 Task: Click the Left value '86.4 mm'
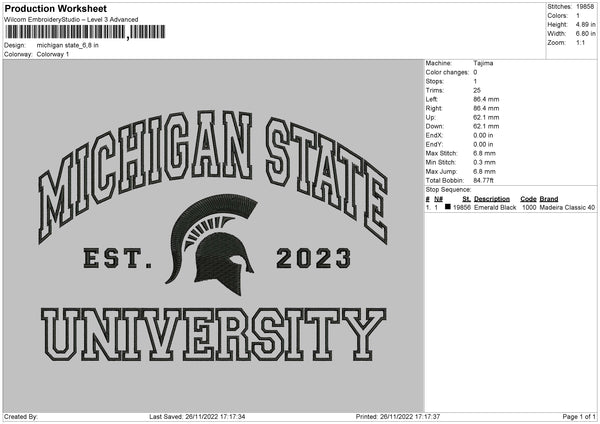pyautogui.click(x=486, y=99)
